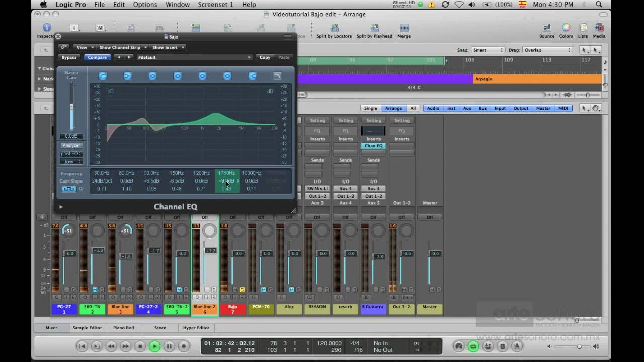Viewport: 644px width, 362px height.
Task: Open the post EQ analyzer dropdown
Action: (x=71, y=154)
